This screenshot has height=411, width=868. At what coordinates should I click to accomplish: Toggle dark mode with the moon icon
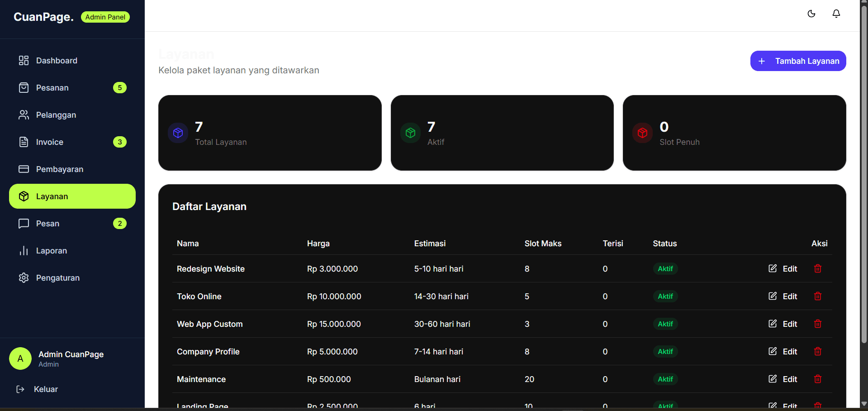(811, 14)
